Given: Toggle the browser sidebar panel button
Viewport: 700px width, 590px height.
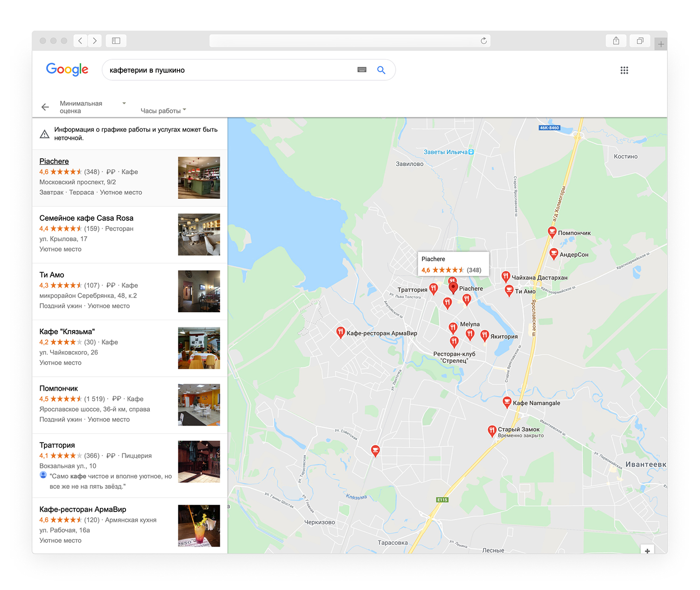Looking at the screenshot, I should [116, 41].
